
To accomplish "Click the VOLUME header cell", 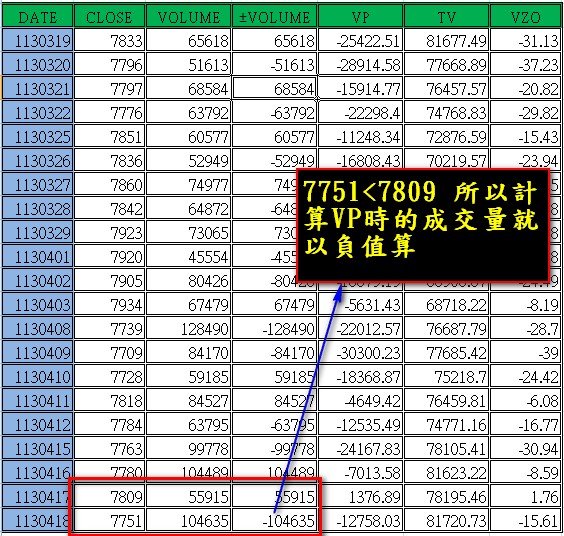I will click(x=188, y=16).
